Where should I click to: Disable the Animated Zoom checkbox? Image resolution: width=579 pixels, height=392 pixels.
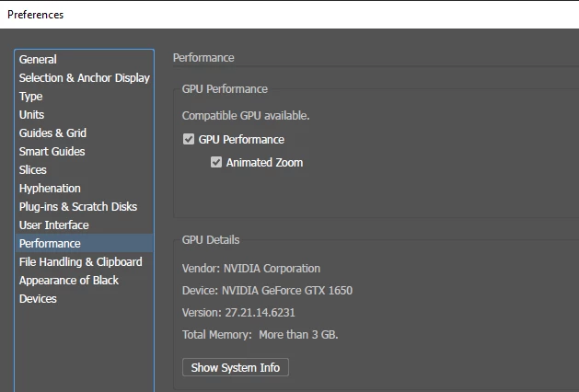(216, 163)
